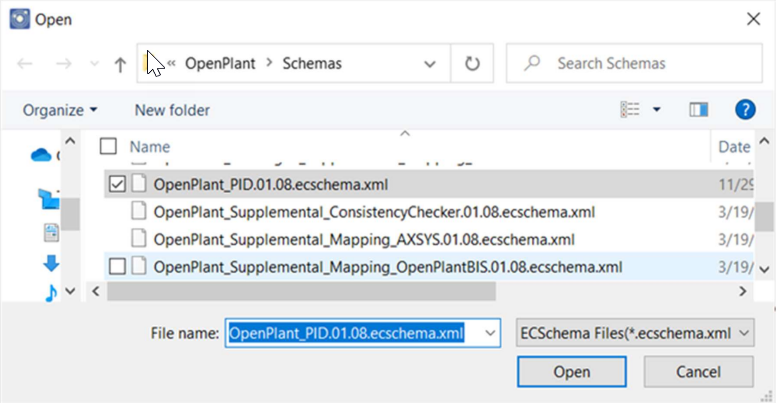780x403 pixels.
Task: Open Documents in the navigation pane
Action: point(51,233)
